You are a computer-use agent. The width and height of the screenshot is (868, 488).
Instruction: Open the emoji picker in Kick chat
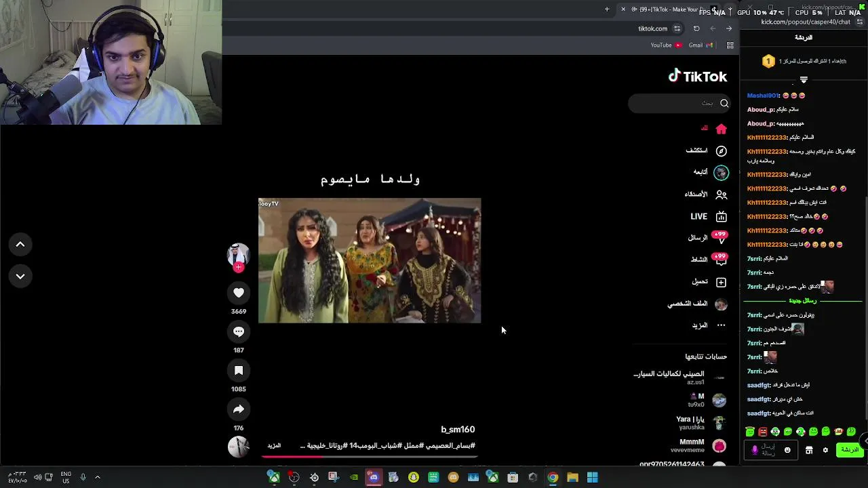click(787, 450)
